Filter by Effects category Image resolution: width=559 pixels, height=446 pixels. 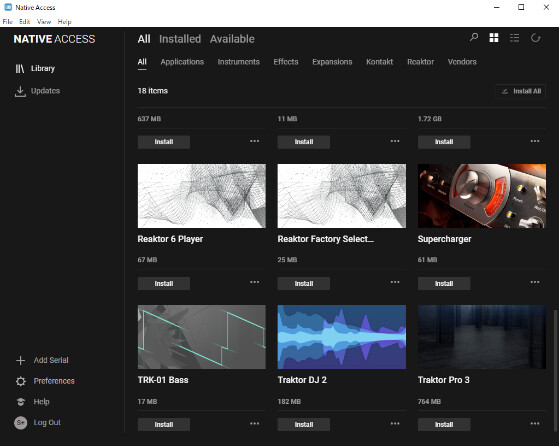286,62
